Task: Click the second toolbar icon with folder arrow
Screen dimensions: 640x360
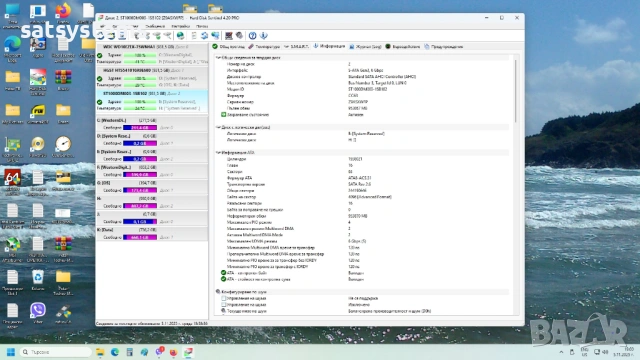Action: [111, 36]
